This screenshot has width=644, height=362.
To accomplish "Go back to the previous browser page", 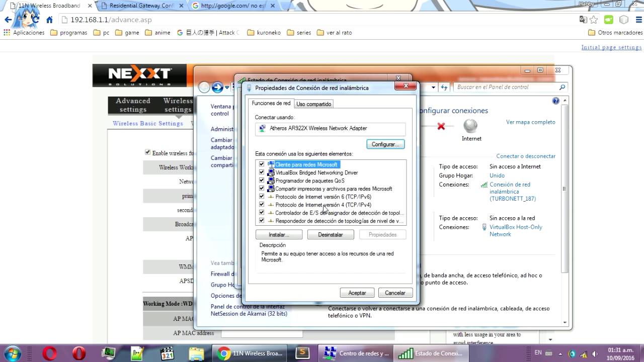I will [x=8, y=20].
